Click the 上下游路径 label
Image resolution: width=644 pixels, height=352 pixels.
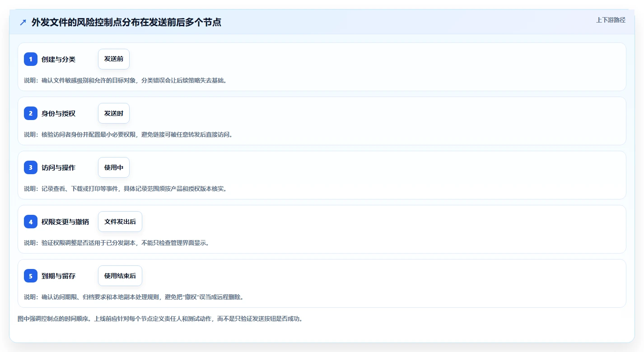(x=611, y=20)
